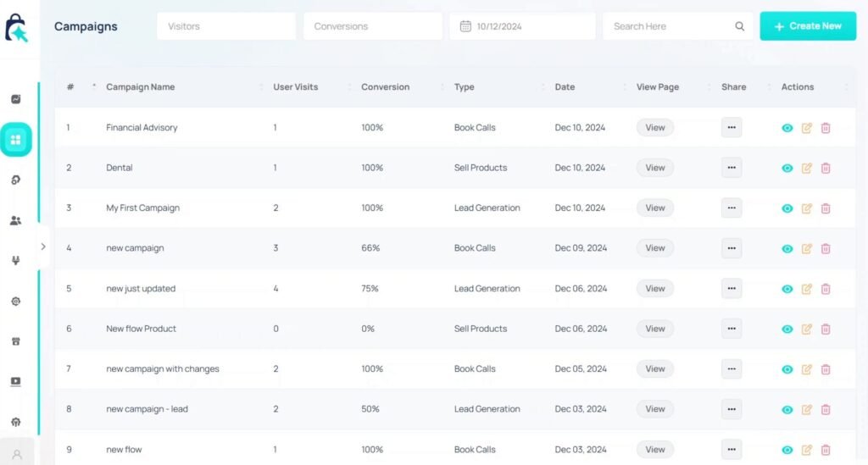This screenshot has height=465, width=868.
Task: Click the magnifier icon in the search box
Action: 740,26
